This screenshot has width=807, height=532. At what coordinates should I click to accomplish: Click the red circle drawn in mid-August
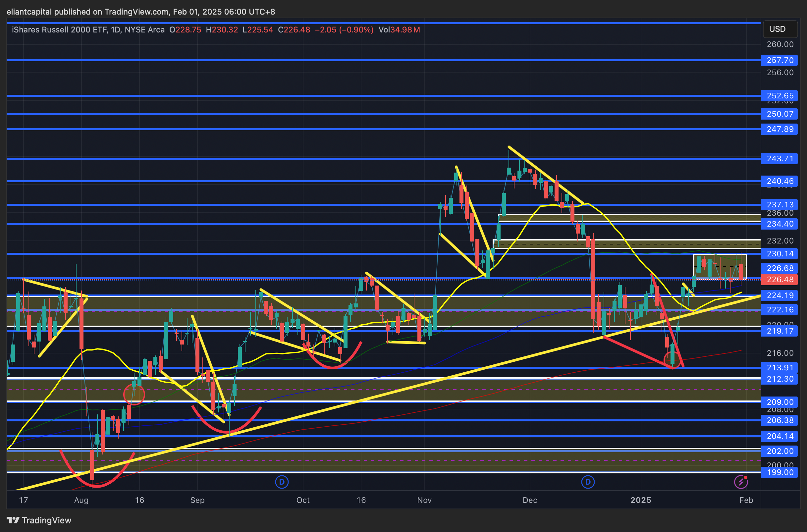tap(134, 394)
